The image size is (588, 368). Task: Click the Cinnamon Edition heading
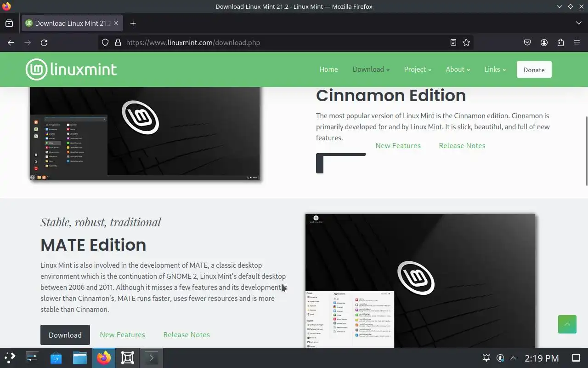[391, 95]
